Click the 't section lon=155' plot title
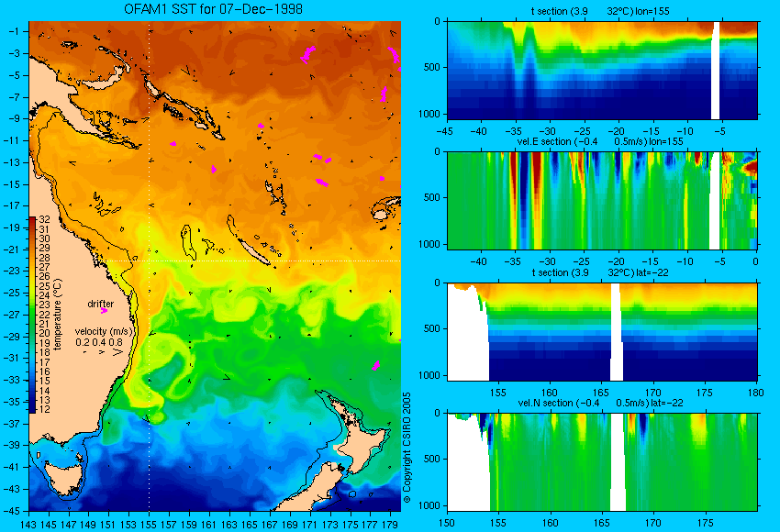The height and width of the screenshot is (532, 780). [600, 11]
